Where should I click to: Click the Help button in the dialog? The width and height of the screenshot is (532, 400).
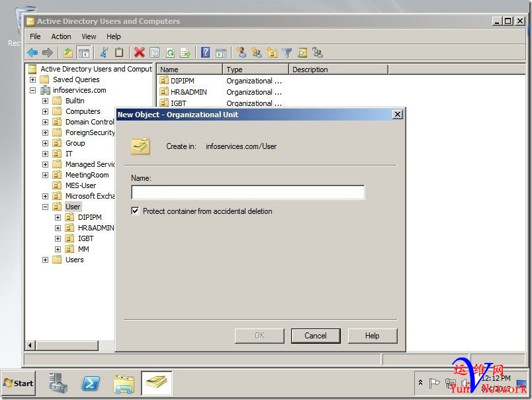372,336
